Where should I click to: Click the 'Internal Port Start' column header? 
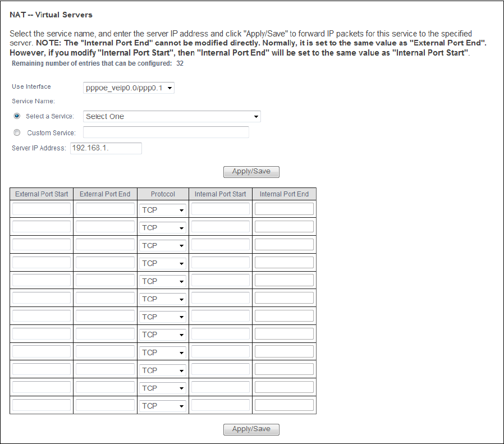(221, 194)
